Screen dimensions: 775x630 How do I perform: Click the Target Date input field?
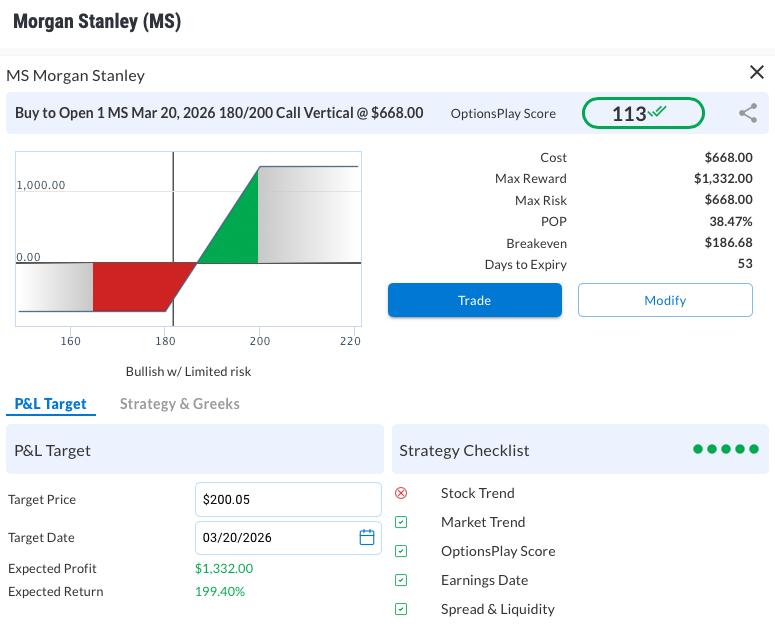pyautogui.click(x=288, y=538)
